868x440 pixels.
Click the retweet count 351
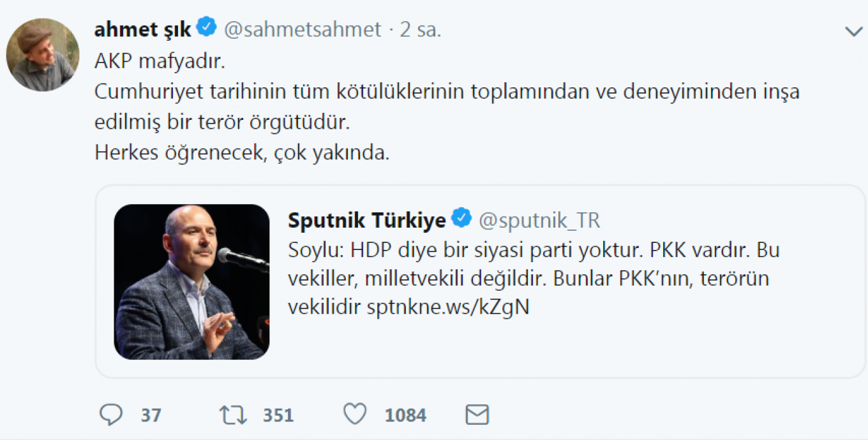tap(278, 416)
